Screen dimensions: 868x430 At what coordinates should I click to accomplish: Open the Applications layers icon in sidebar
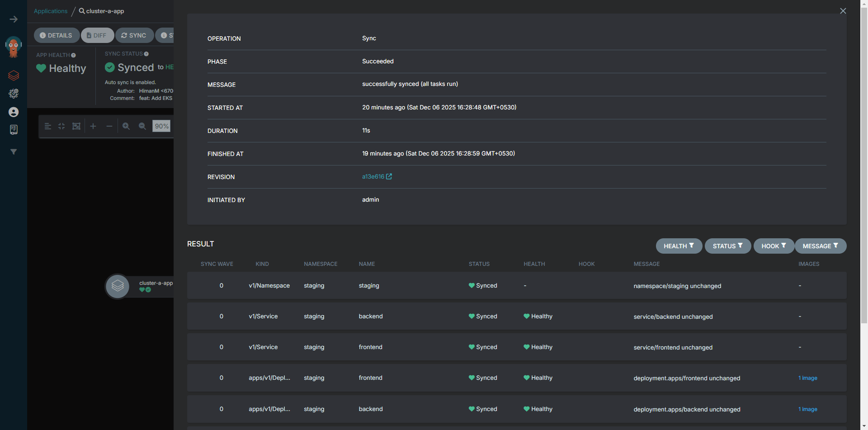[13, 76]
